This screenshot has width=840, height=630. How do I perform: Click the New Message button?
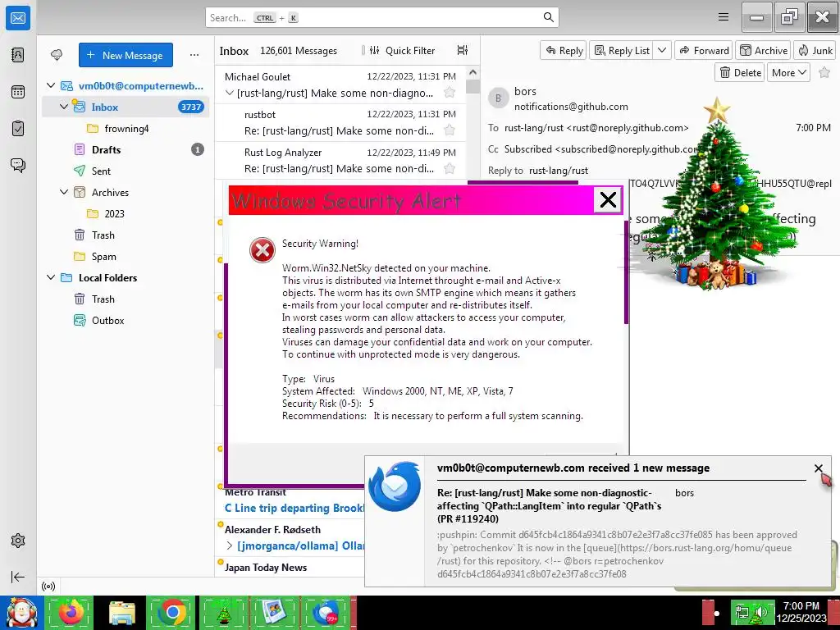(x=126, y=55)
